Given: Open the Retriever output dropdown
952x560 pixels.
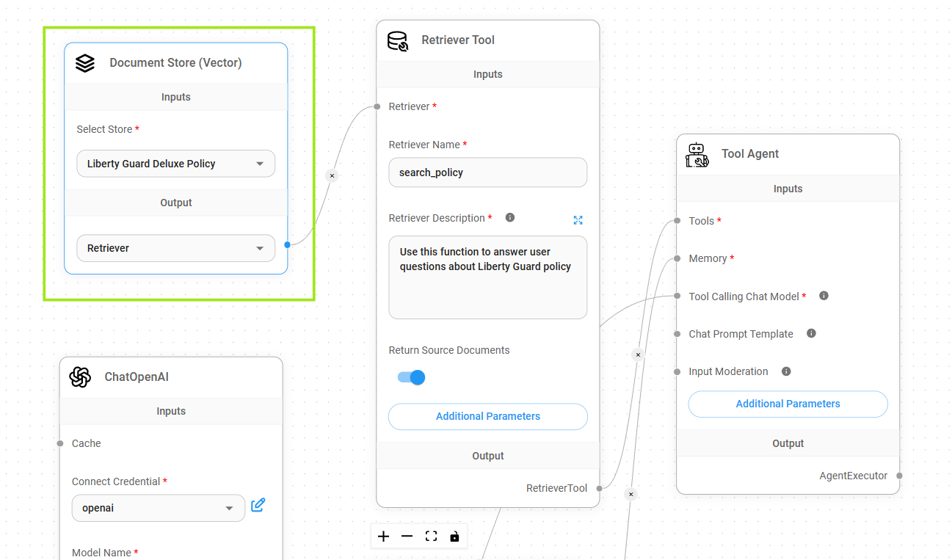Looking at the screenshot, I should coord(175,248).
